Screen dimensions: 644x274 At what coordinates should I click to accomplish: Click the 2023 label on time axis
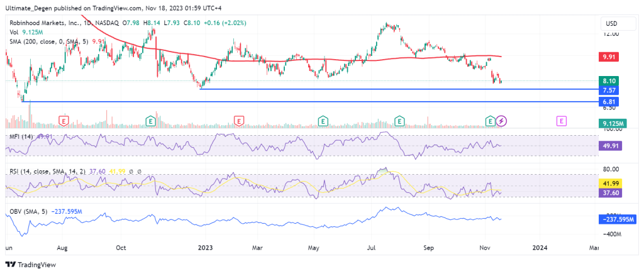(x=204, y=248)
